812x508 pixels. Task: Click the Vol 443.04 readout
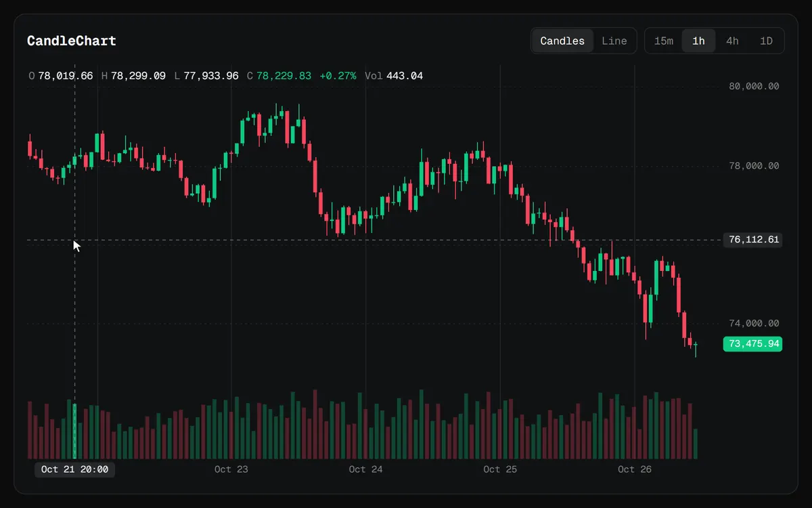click(394, 76)
